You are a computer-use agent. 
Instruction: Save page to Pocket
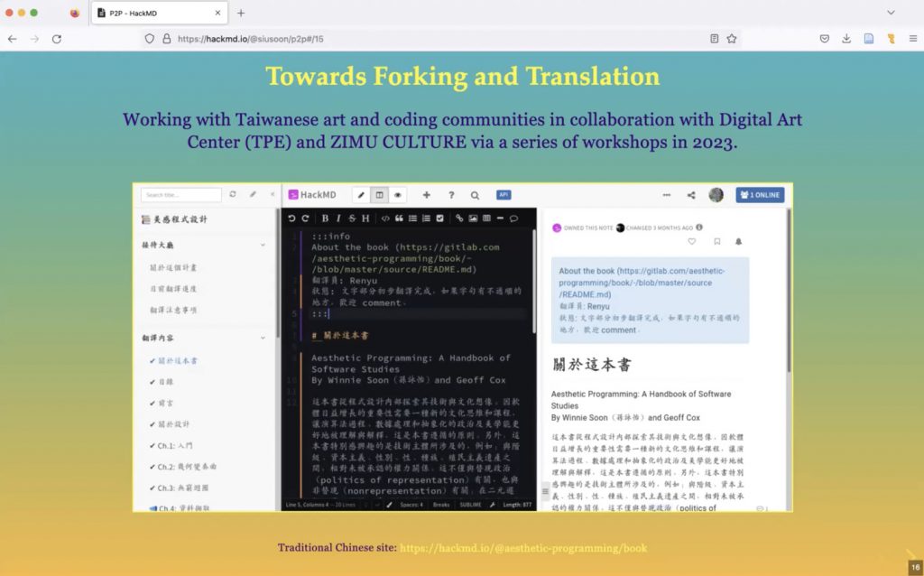[825, 39]
